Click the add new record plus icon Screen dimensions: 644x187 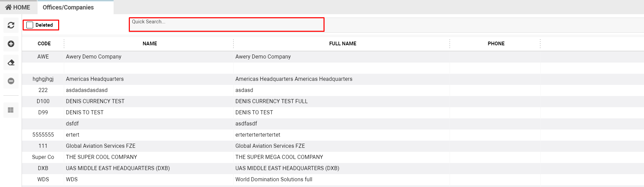coord(11,44)
